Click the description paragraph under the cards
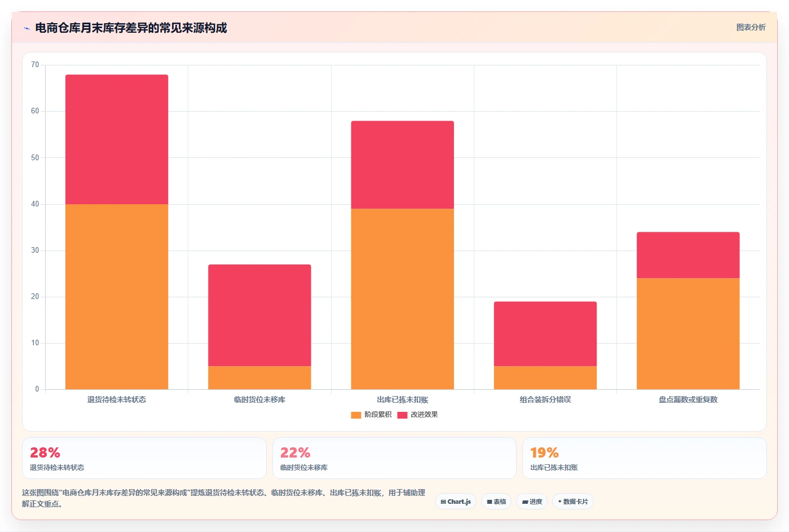The width and height of the screenshot is (789, 532). click(x=224, y=498)
